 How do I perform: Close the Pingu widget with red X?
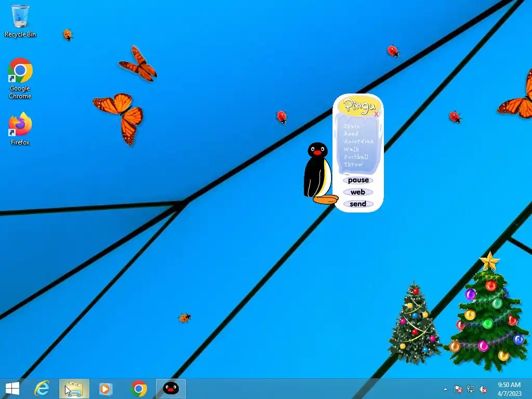(376, 114)
